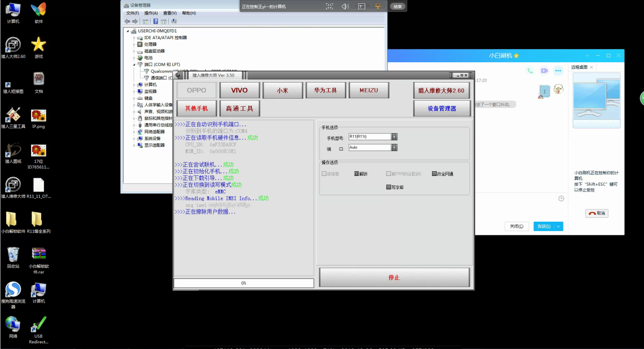Click the 取消 hang-up button
This screenshot has width=644, height=349.
coord(597,213)
